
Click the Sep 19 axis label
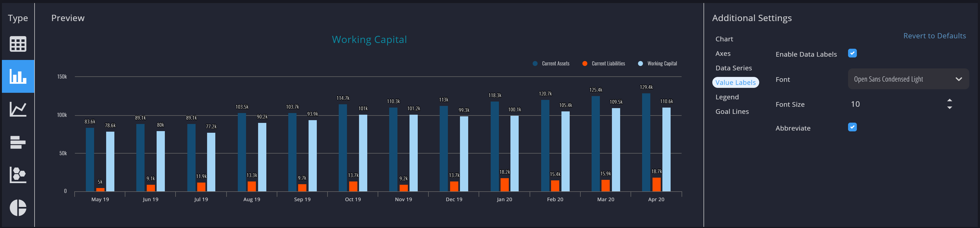pyautogui.click(x=302, y=200)
